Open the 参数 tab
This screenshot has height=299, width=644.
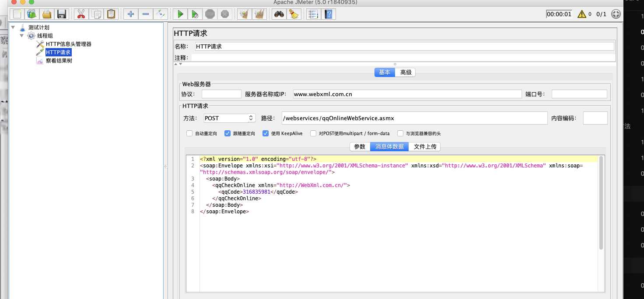tap(360, 146)
